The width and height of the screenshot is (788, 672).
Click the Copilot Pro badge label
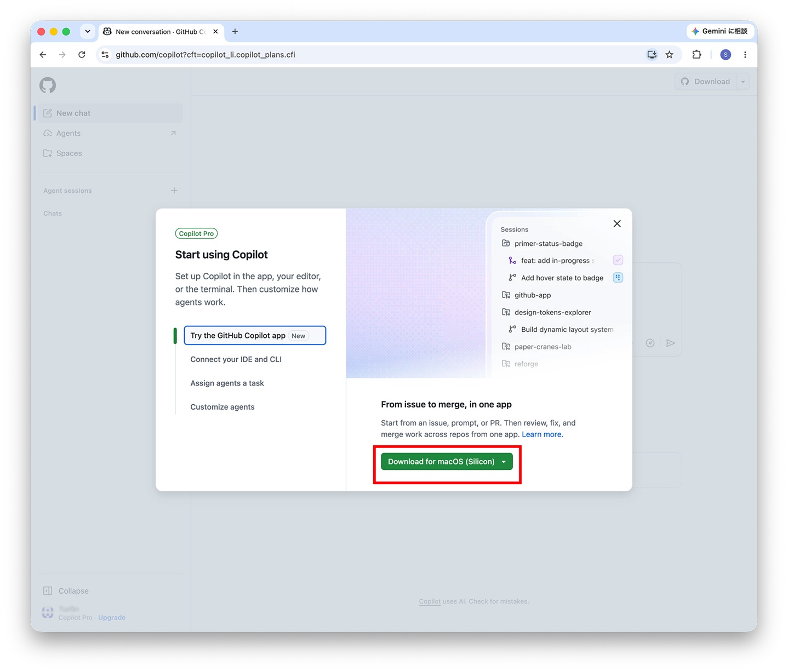click(x=196, y=234)
